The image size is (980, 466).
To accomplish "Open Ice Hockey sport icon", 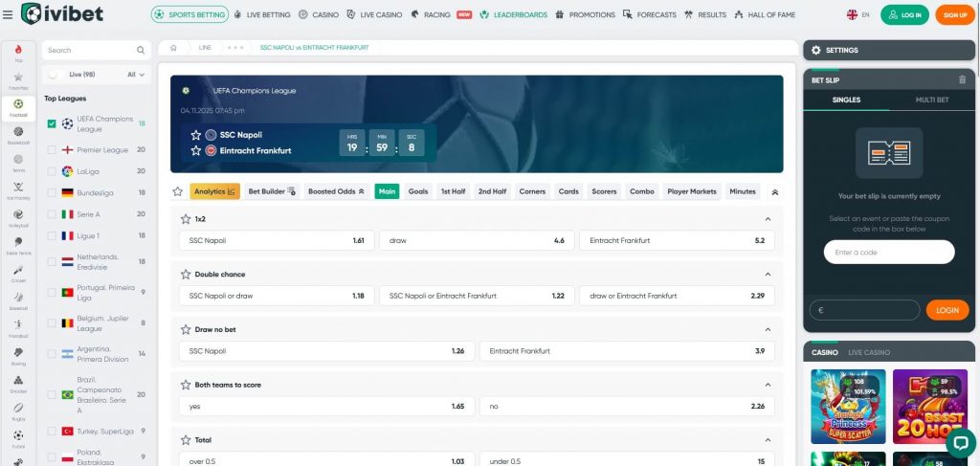I will coord(18,188).
